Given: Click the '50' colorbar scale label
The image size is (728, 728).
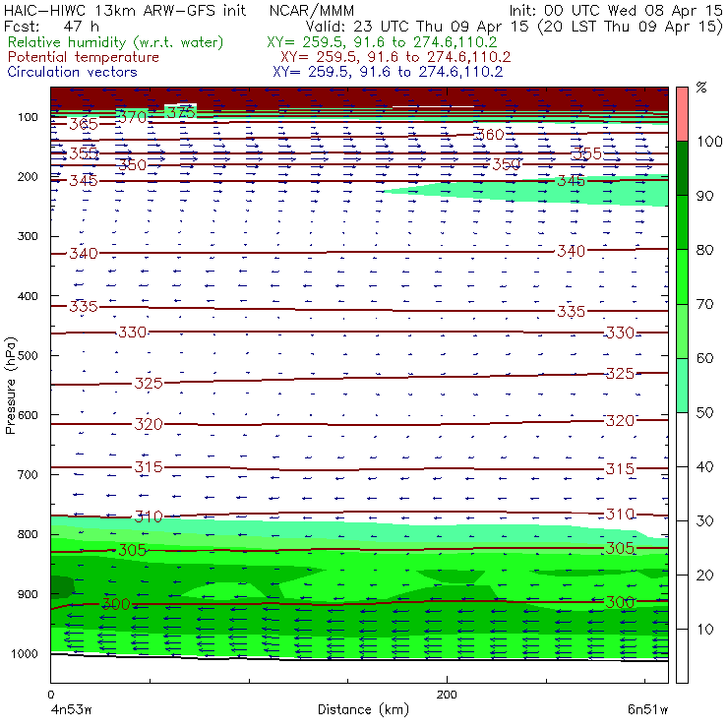Looking at the screenshot, I should (x=704, y=413).
